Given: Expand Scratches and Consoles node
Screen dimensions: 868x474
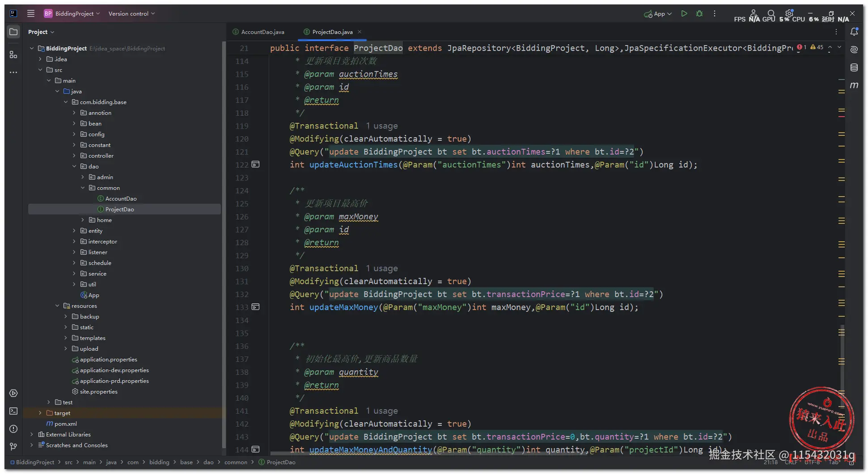Looking at the screenshot, I should pos(32,445).
